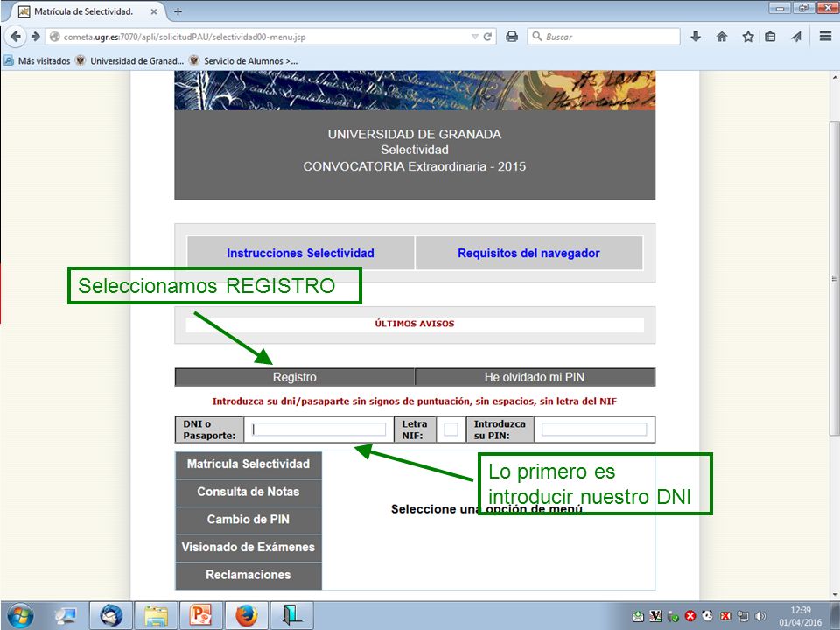Show bookmarks list icon
Viewport: 840px width, 630px height.
click(x=770, y=37)
